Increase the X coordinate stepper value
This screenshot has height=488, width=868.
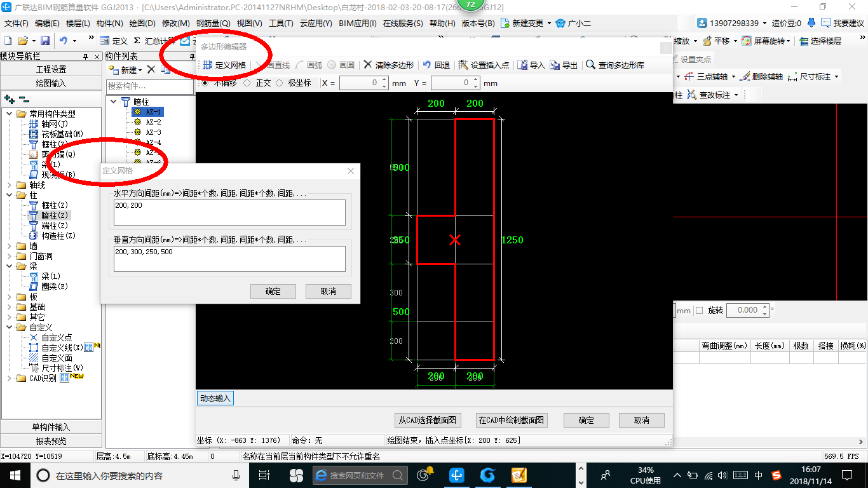coord(384,81)
